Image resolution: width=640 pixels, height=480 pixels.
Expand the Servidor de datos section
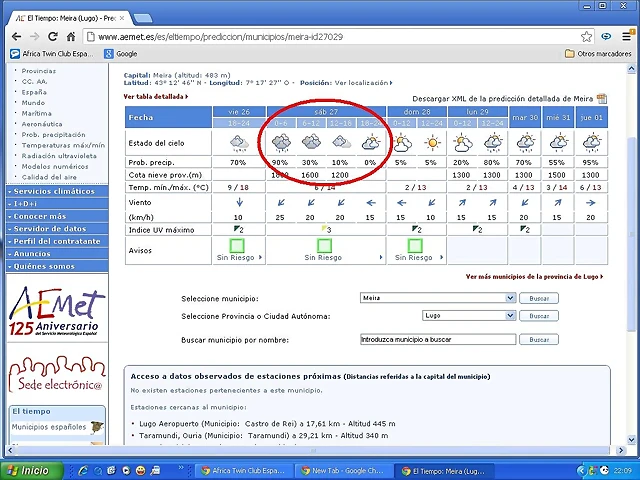(x=57, y=229)
